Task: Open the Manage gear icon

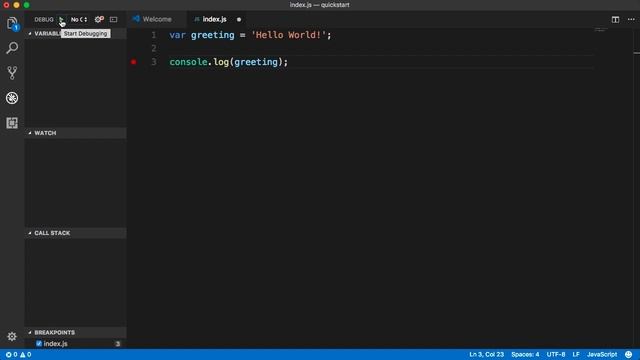Action: (x=12, y=336)
